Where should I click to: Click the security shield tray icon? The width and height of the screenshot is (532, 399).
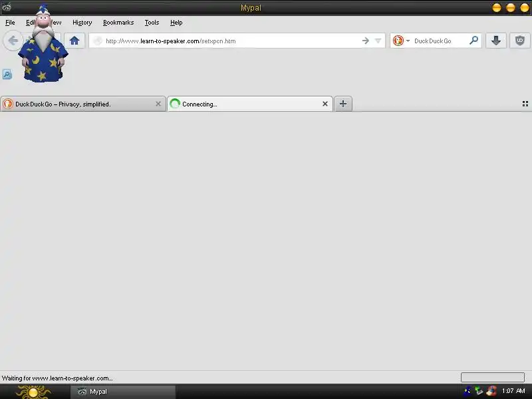click(x=491, y=391)
